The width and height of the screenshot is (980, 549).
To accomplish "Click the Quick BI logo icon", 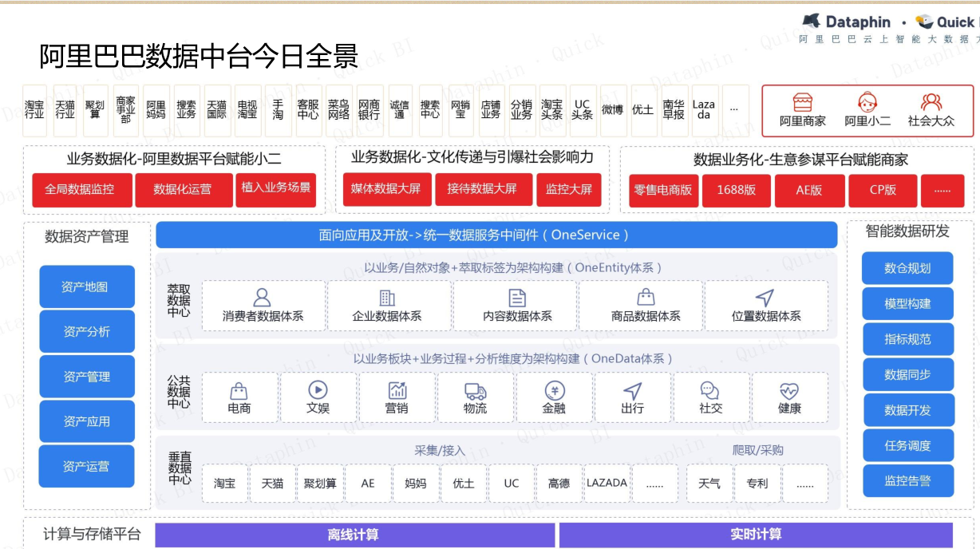I will click(x=924, y=22).
